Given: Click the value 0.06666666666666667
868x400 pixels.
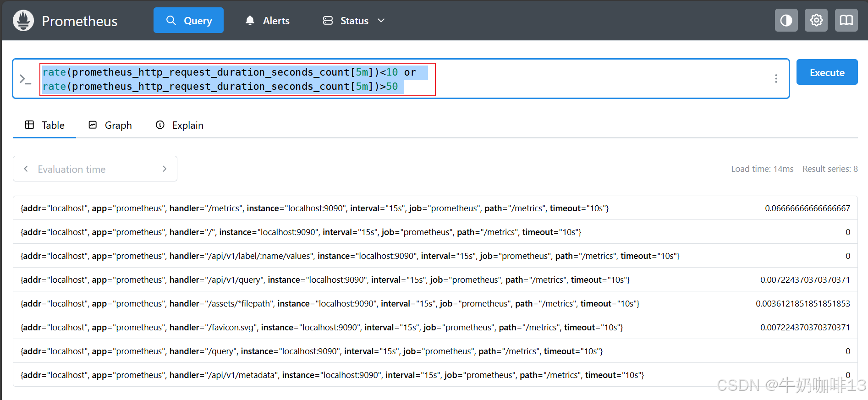Looking at the screenshot, I should click(x=808, y=208).
